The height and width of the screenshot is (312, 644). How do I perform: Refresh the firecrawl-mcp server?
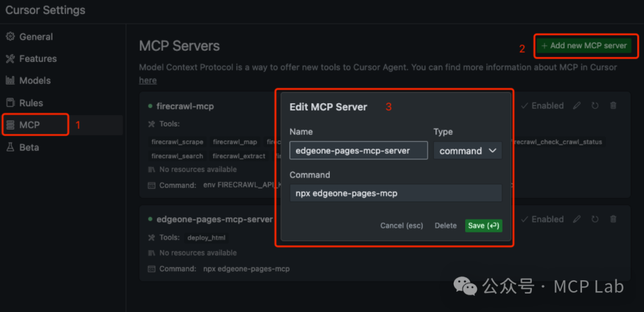[595, 106]
